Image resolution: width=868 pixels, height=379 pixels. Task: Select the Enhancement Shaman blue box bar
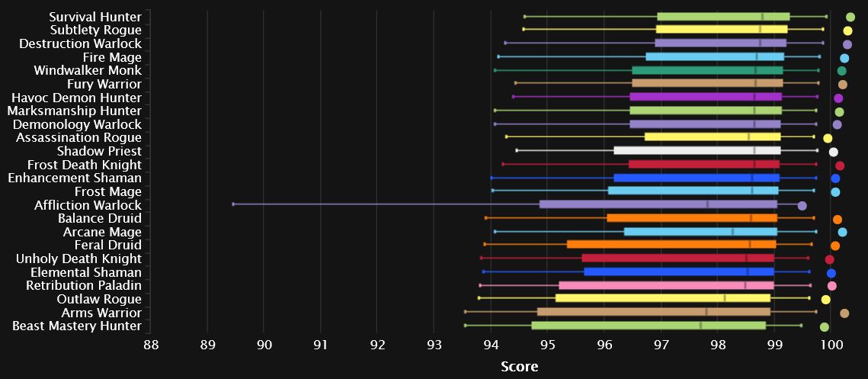(697, 178)
